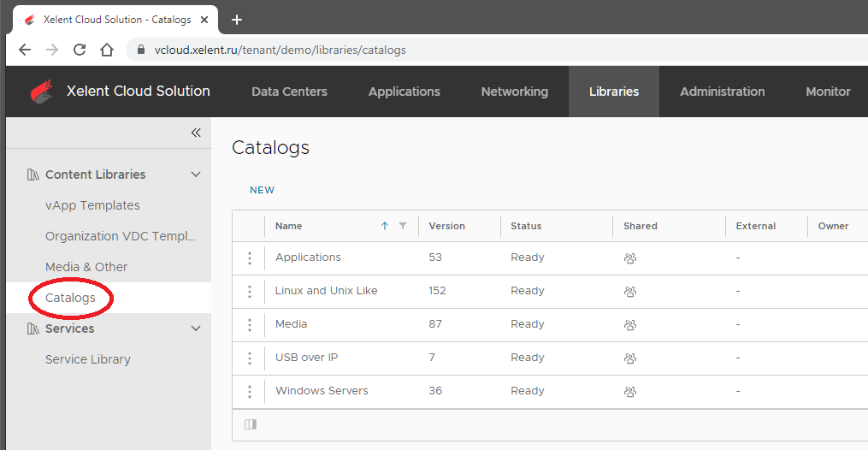Image resolution: width=868 pixels, height=450 pixels.
Task: Open the Data Centers tab
Action: (x=290, y=92)
